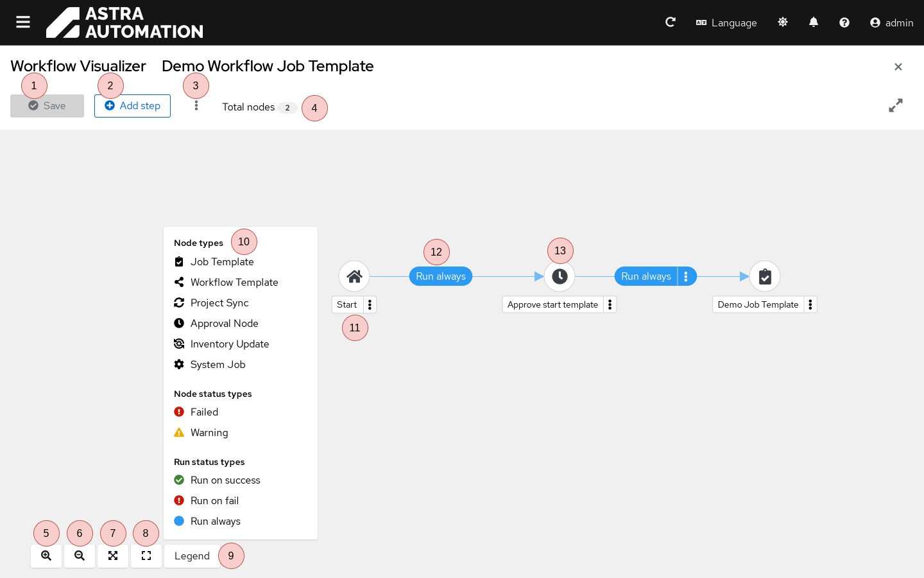The image size is (924, 578).
Task: Open the admin user menu
Action: tap(891, 22)
